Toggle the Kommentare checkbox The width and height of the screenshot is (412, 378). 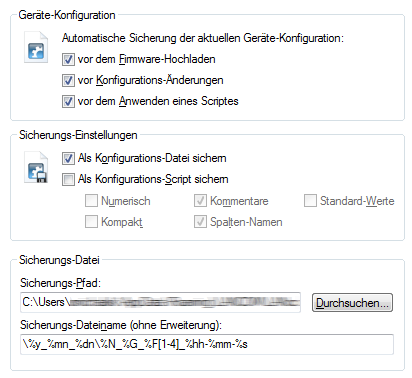(x=200, y=201)
